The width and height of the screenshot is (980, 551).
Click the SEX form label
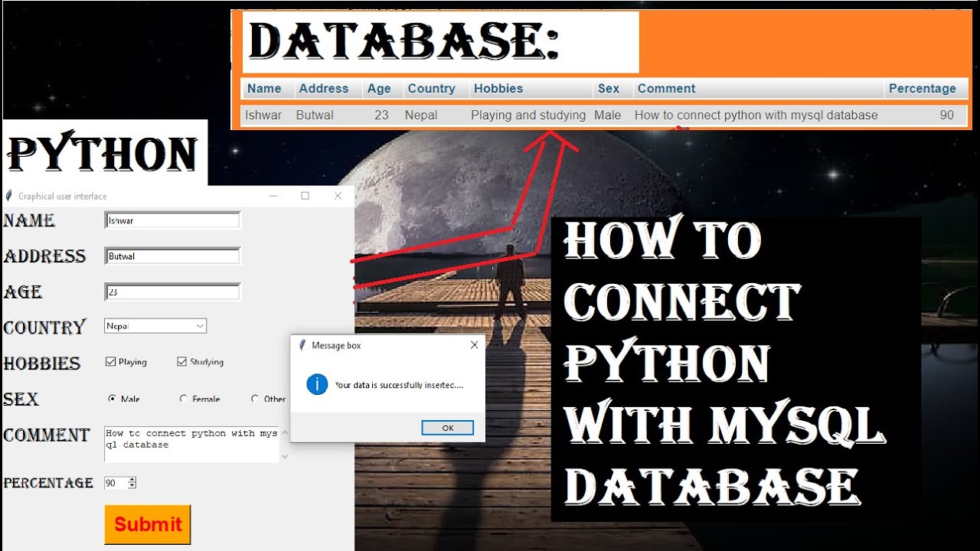click(21, 399)
